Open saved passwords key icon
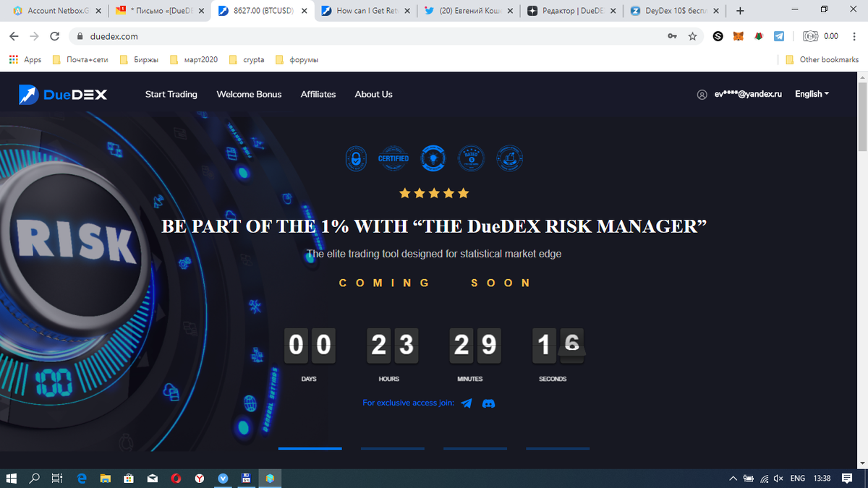This screenshot has width=868, height=488. (673, 36)
